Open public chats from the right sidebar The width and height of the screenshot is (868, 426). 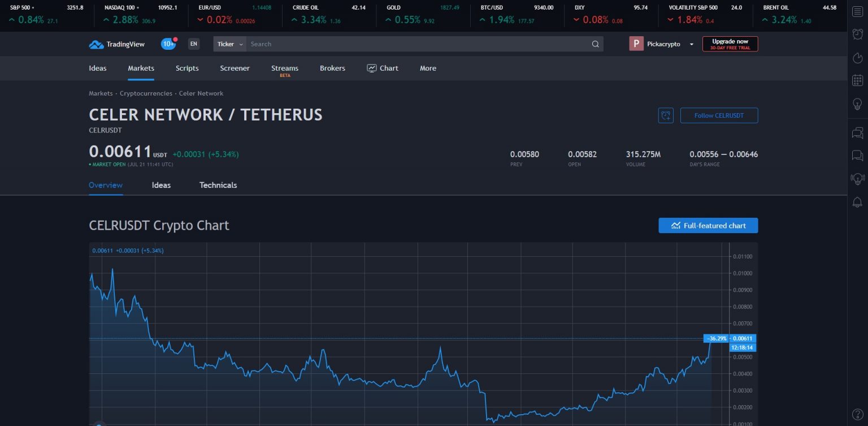pyautogui.click(x=857, y=133)
